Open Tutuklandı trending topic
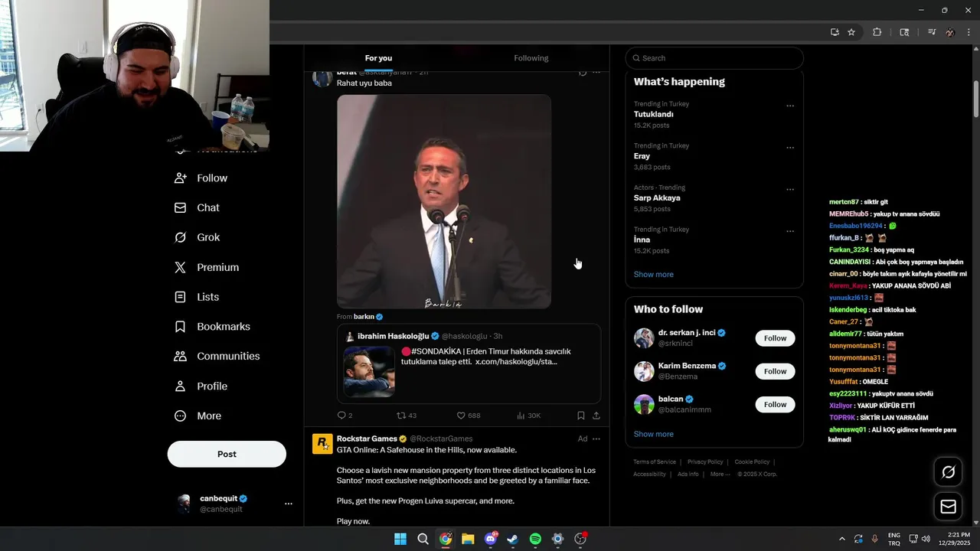Screen dimensions: 980x551 coord(653,114)
